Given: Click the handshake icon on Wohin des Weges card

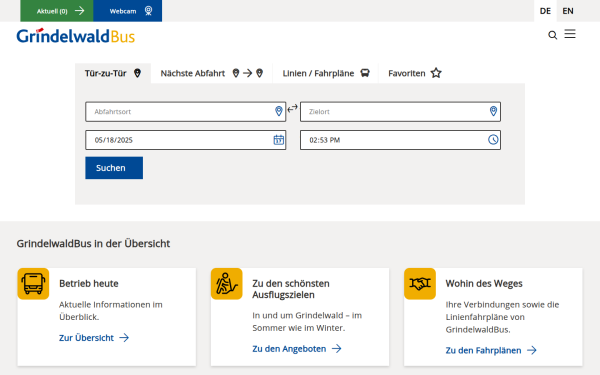Looking at the screenshot, I should [x=420, y=284].
